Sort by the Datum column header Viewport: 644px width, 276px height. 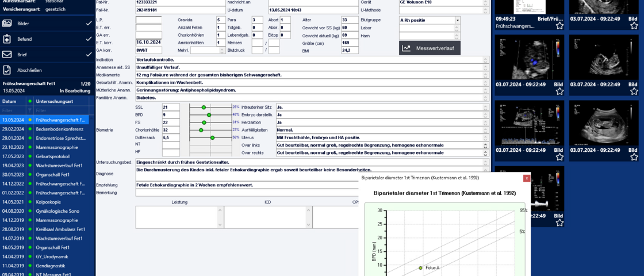(x=13, y=101)
